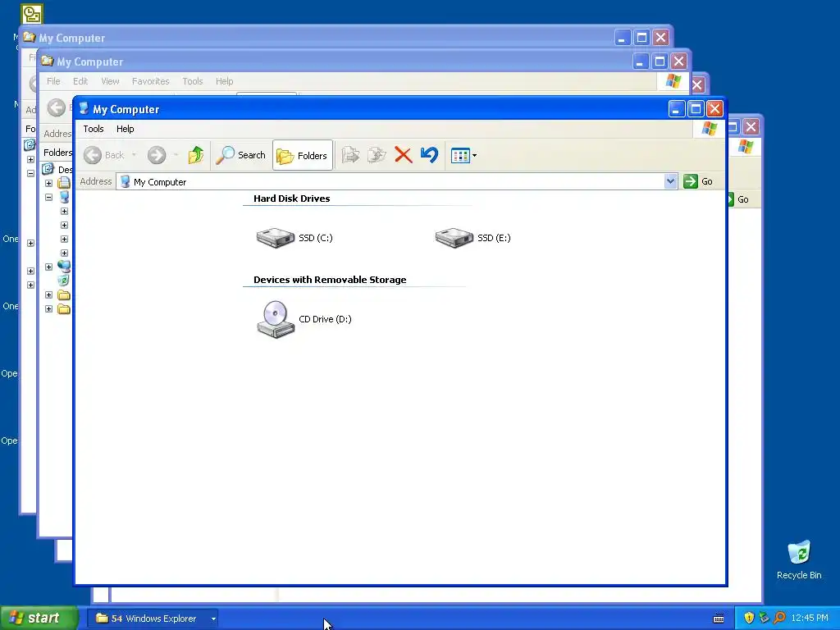Click the red Delete icon in the toolbar
840x630 pixels.
tap(403, 155)
